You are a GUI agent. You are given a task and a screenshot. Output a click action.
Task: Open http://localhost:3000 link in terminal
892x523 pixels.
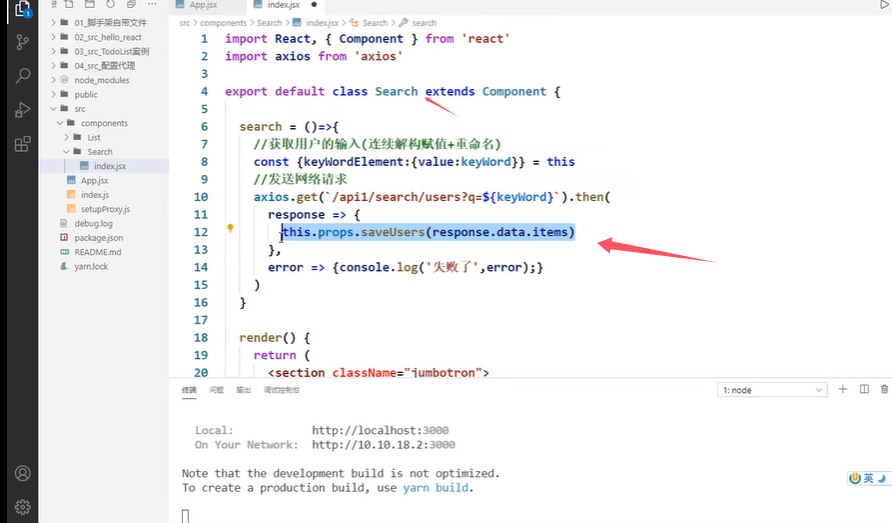(380, 430)
